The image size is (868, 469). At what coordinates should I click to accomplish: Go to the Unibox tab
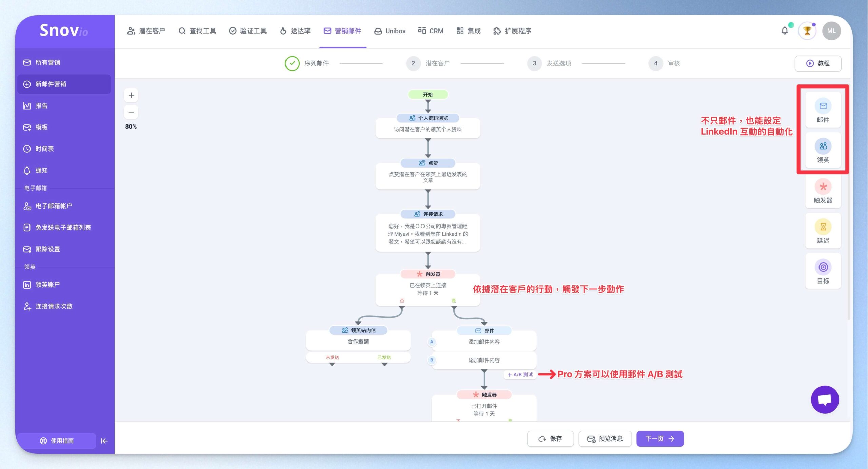(x=390, y=31)
